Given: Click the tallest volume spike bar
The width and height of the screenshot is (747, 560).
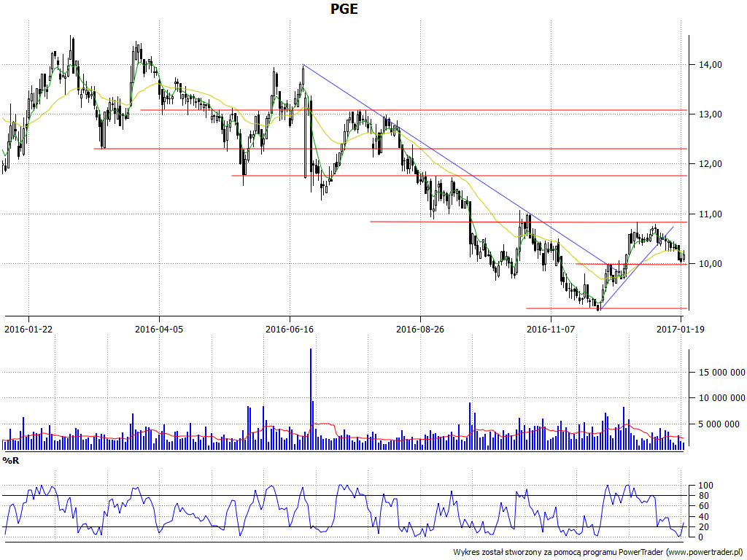Looking at the screenshot, I should pos(311,400).
